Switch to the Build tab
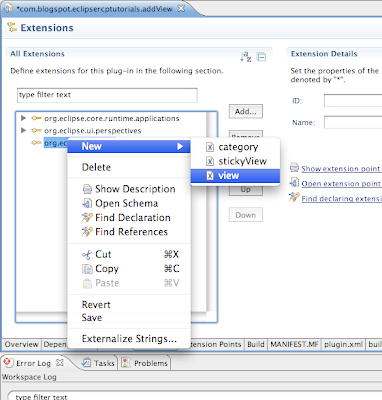 click(x=256, y=344)
